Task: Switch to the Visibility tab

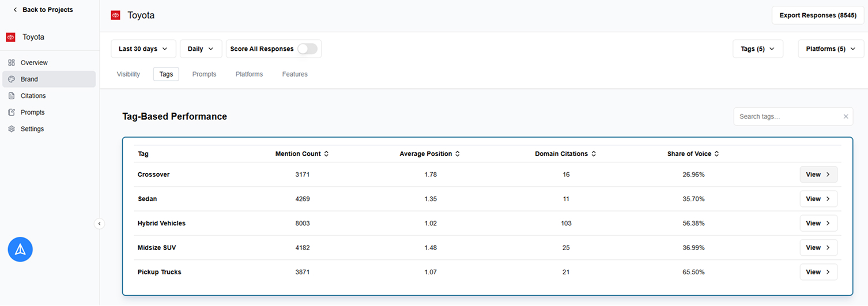Action: (x=129, y=74)
